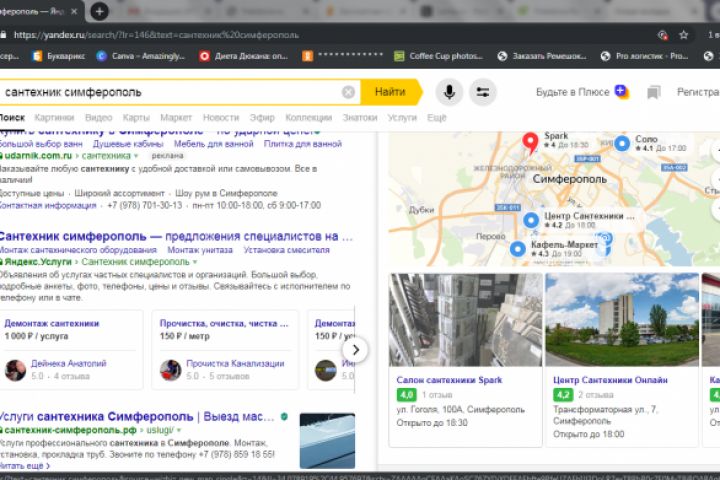
Task: Switch to Видео search tab
Action: [99, 118]
